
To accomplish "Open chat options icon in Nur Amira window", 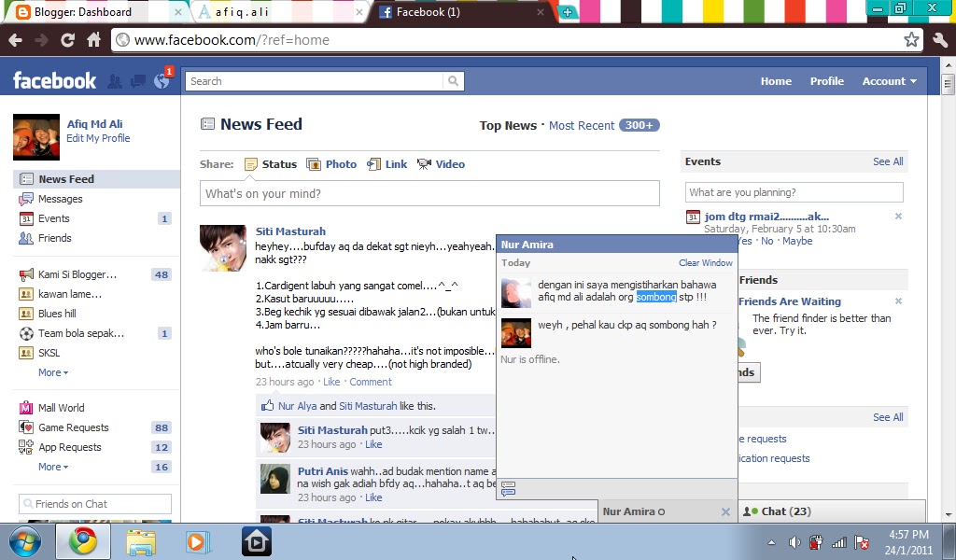I will [x=509, y=489].
